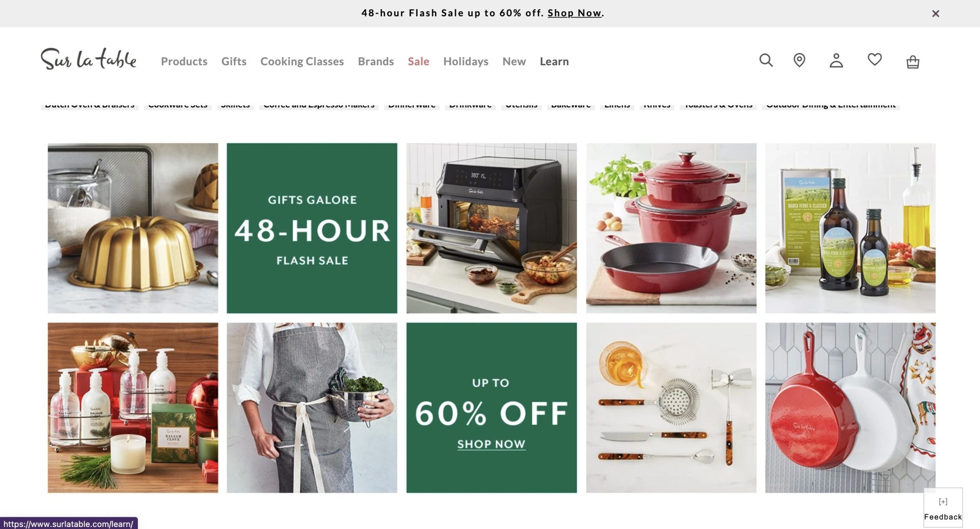Open the New navigation link
The height and width of the screenshot is (529, 980).
pos(514,61)
